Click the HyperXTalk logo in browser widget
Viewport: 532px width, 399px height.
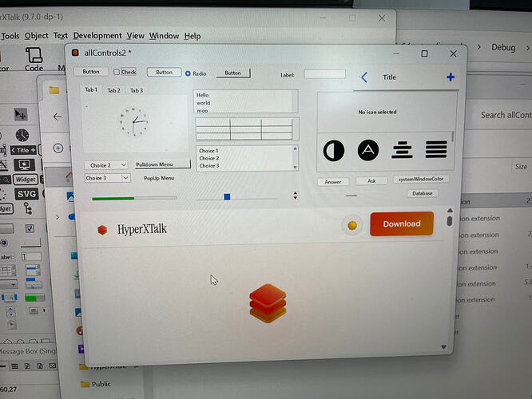[133, 230]
